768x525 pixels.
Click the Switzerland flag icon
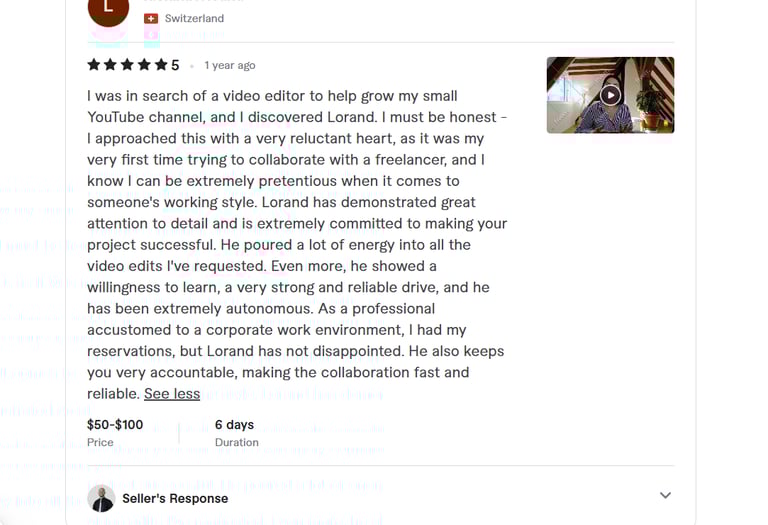pyautogui.click(x=151, y=19)
